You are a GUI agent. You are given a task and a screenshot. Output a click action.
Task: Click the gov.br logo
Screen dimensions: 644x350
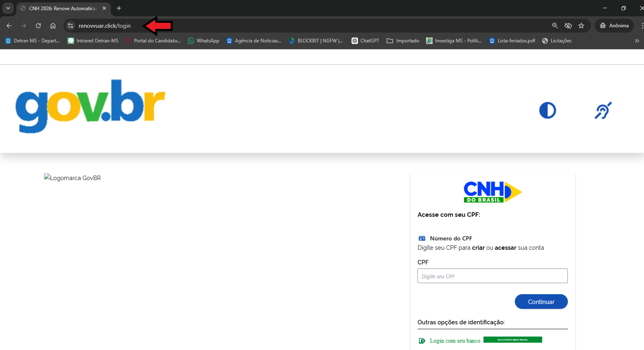90,106
